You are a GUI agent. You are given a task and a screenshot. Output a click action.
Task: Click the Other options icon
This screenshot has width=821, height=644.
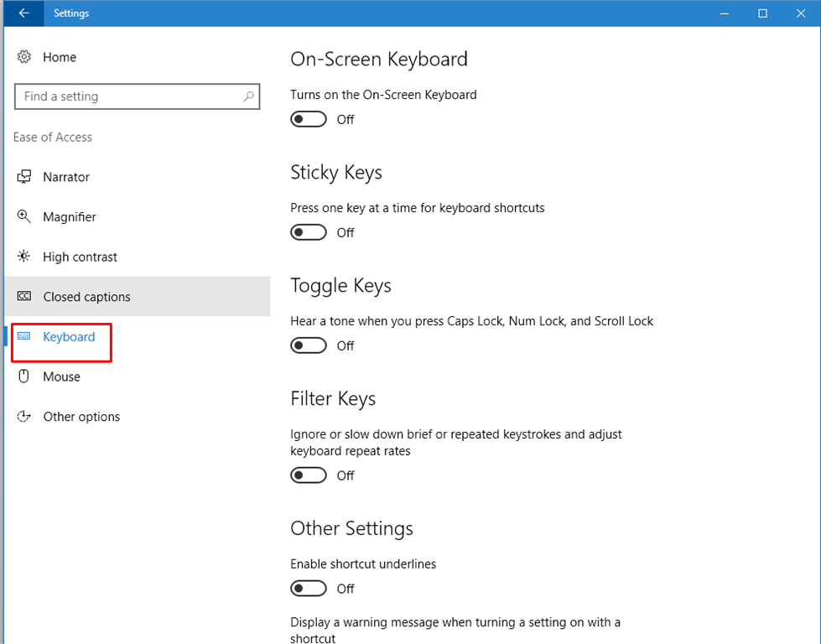click(24, 417)
